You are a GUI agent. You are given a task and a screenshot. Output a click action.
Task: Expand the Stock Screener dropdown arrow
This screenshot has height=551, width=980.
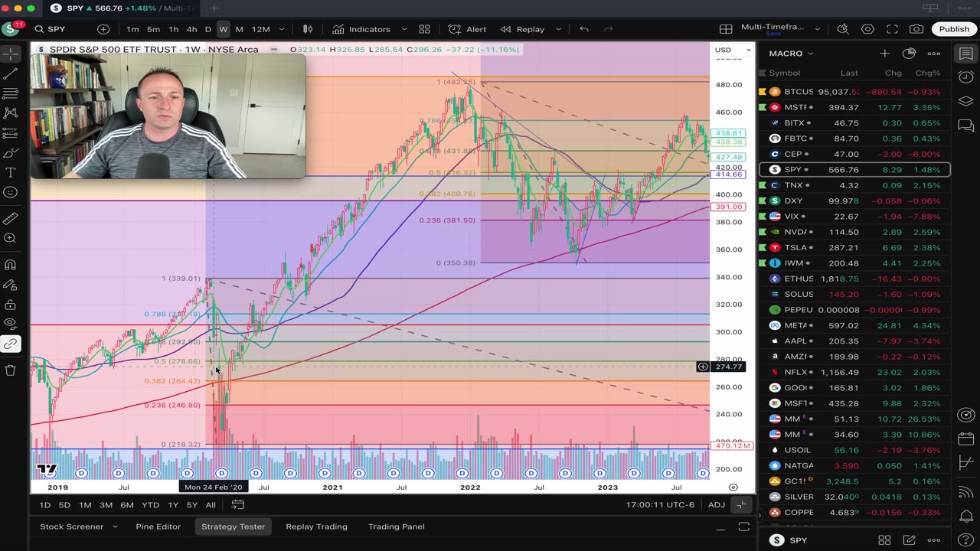(116, 527)
